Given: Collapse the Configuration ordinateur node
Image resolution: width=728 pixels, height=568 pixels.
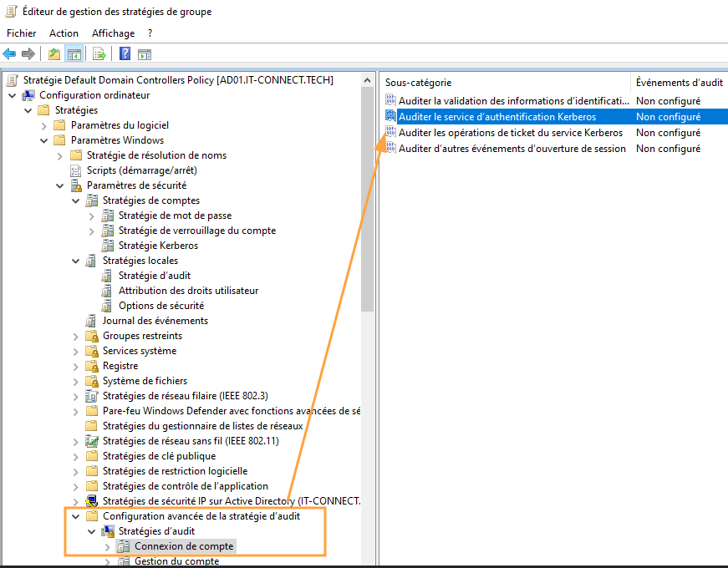Looking at the screenshot, I should pyautogui.click(x=13, y=95).
